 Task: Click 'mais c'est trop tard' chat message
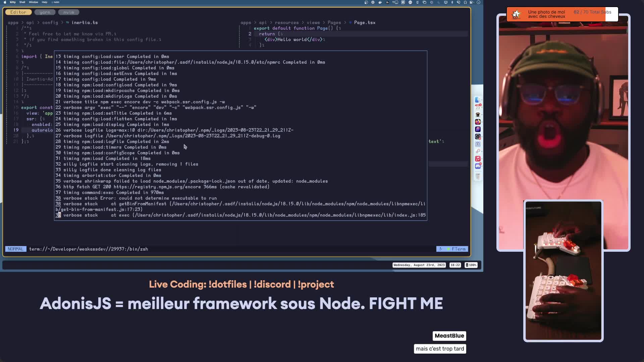[440, 349]
